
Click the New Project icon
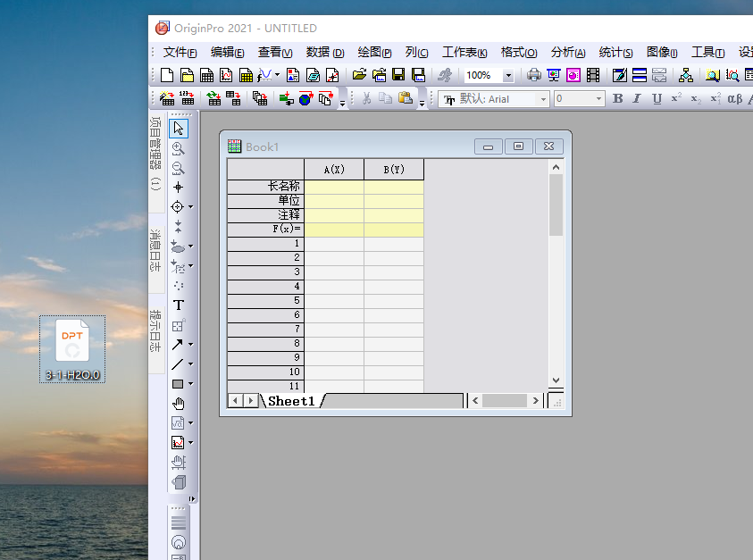[167, 76]
